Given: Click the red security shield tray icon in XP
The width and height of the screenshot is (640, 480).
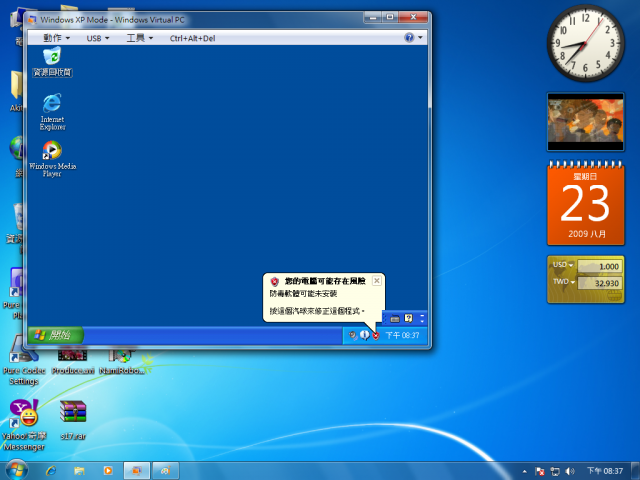Looking at the screenshot, I should point(376,336).
